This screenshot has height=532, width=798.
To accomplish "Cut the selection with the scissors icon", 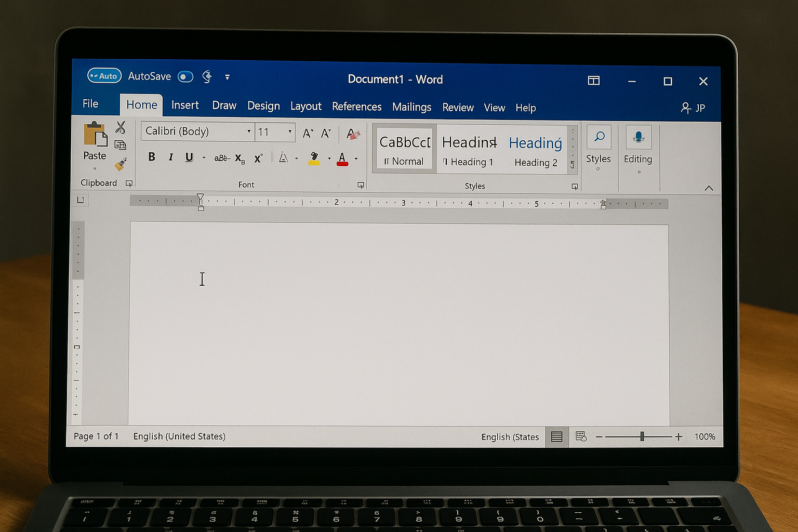I will pyautogui.click(x=121, y=127).
